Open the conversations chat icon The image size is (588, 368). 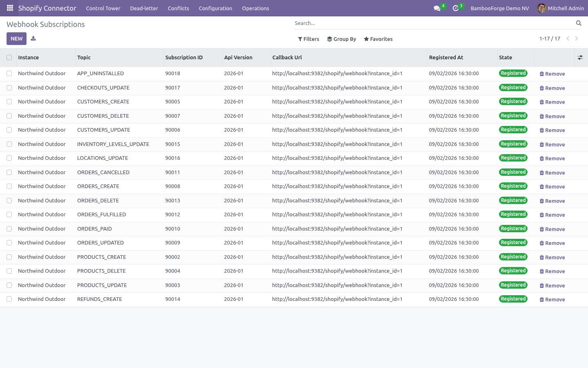coord(437,8)
